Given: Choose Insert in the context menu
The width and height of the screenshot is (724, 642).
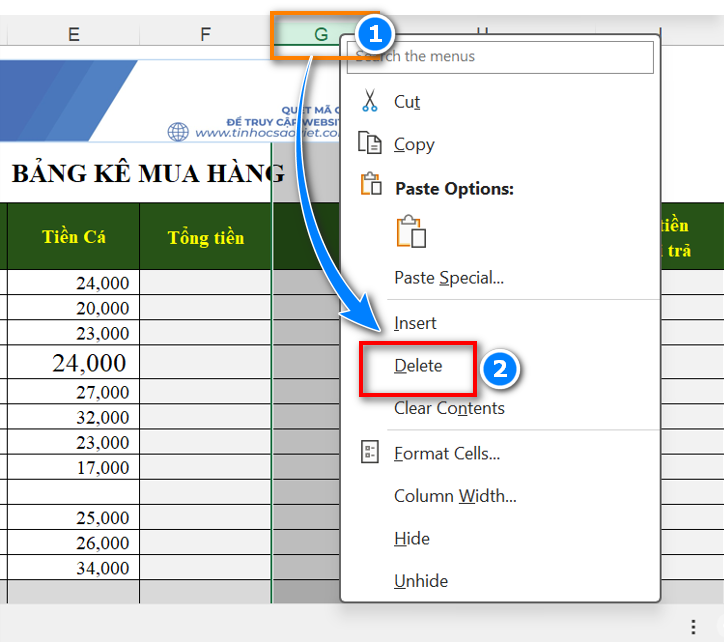Looking at the screenshot, I should tap(415, 323).
